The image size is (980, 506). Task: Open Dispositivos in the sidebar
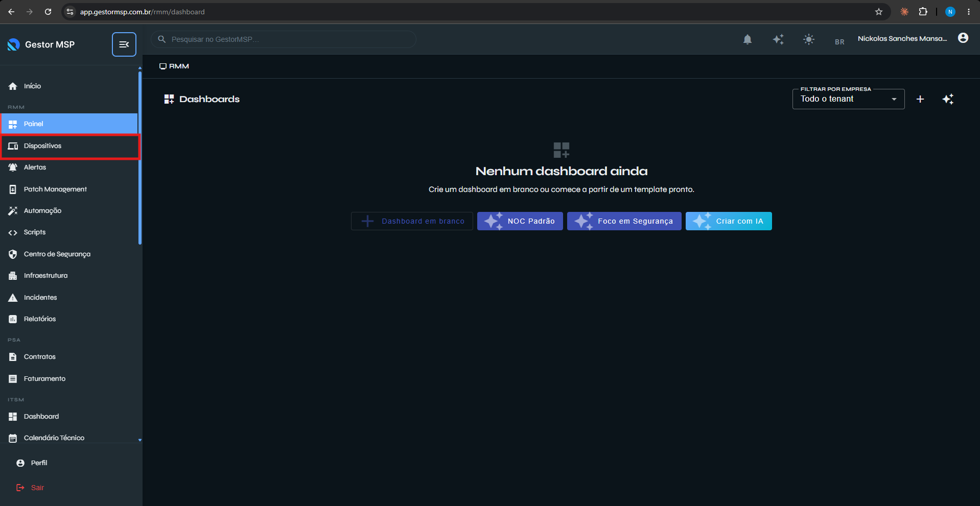point(69,146)
